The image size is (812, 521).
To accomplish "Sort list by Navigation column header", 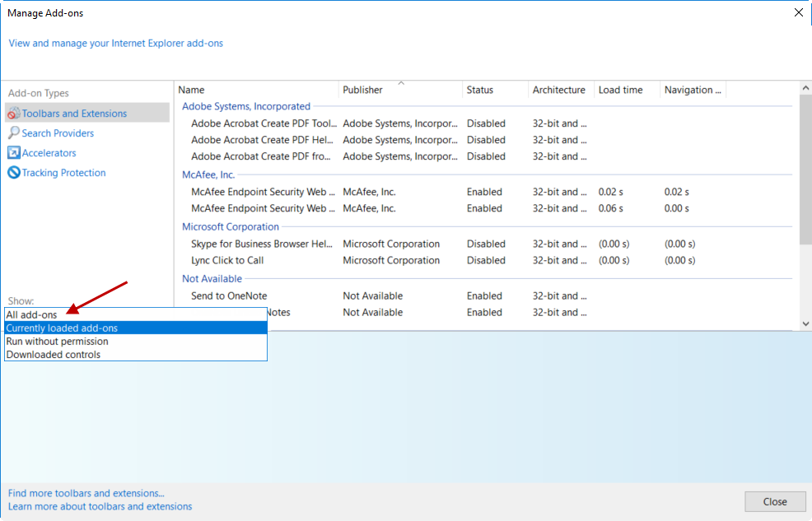I will [693, 90].
